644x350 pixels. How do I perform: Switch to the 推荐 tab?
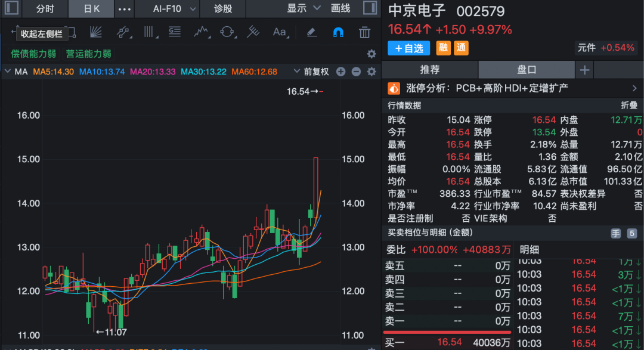pyautogui.click(x=430, y=70)
